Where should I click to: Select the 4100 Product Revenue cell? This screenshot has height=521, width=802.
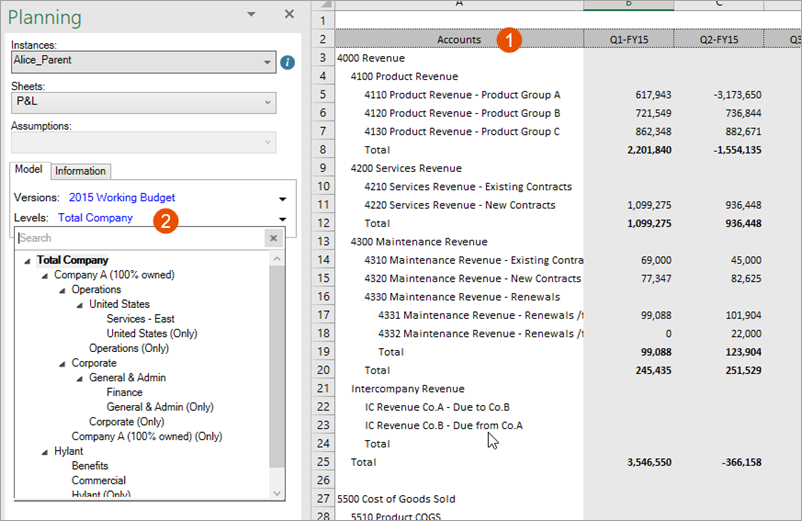(459, 76)
